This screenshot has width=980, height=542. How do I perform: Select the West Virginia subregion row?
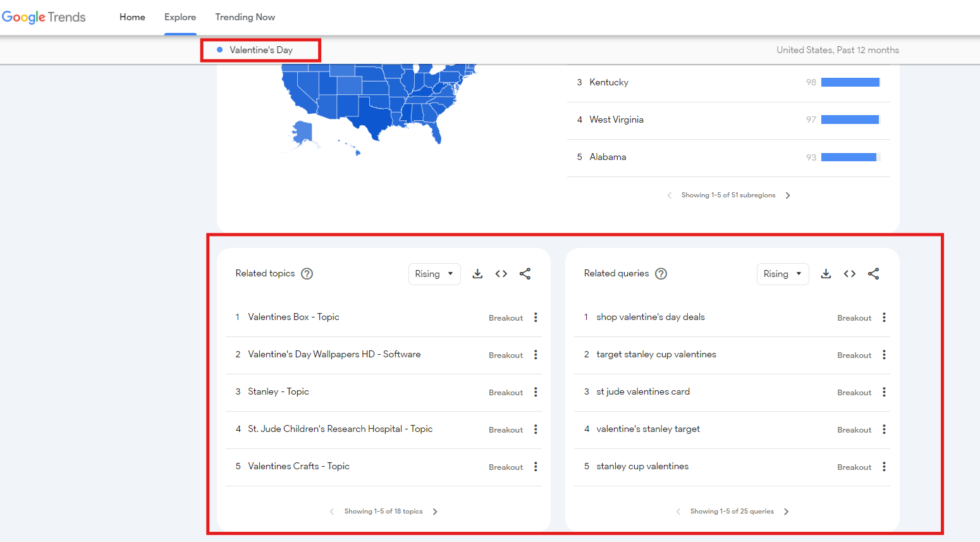pos(728,120)
